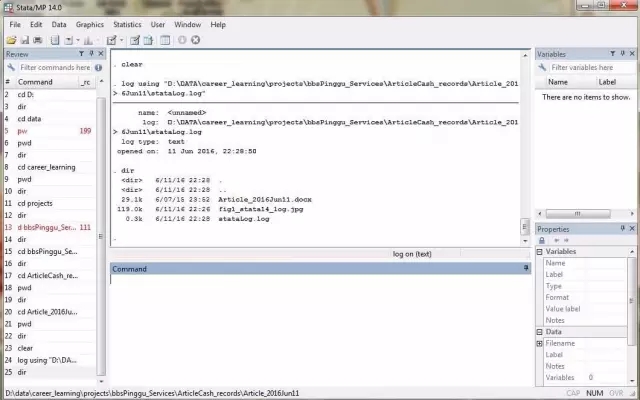Click the Properties next-variable arrow
The image size is (640, 400).
(566, 240)
